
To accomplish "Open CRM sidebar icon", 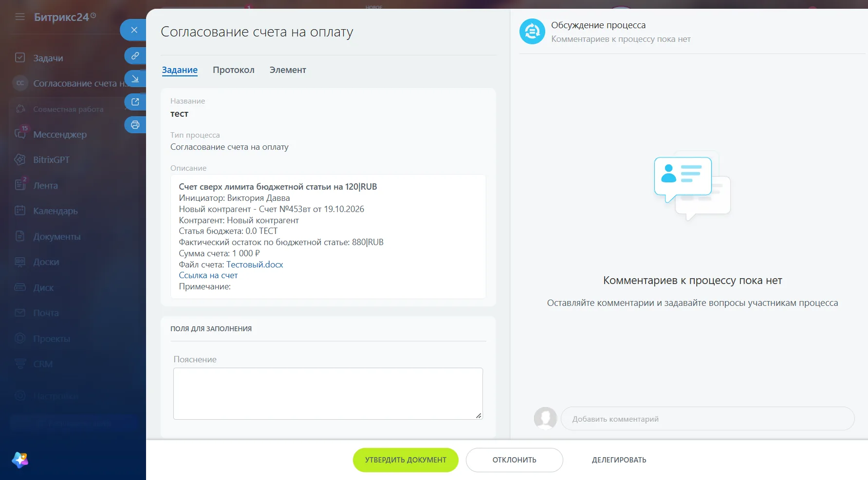I will [x=20, y=364].
